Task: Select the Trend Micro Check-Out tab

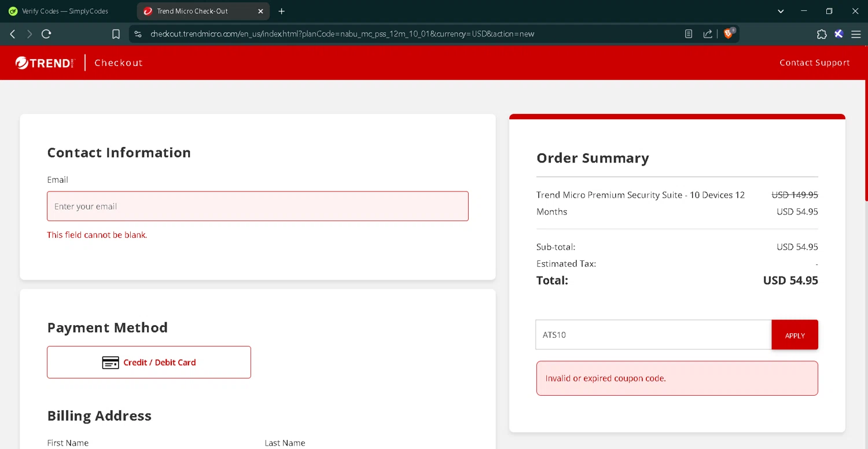Action: [x=203, y=11]
